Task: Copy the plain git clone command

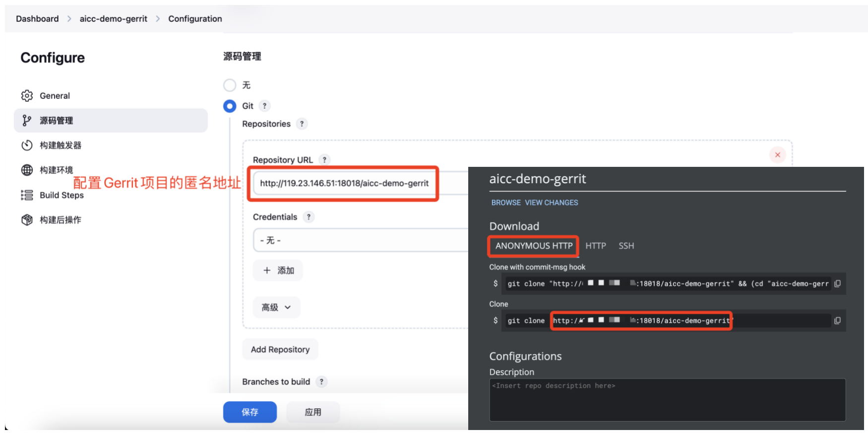Action: [837, 321]
